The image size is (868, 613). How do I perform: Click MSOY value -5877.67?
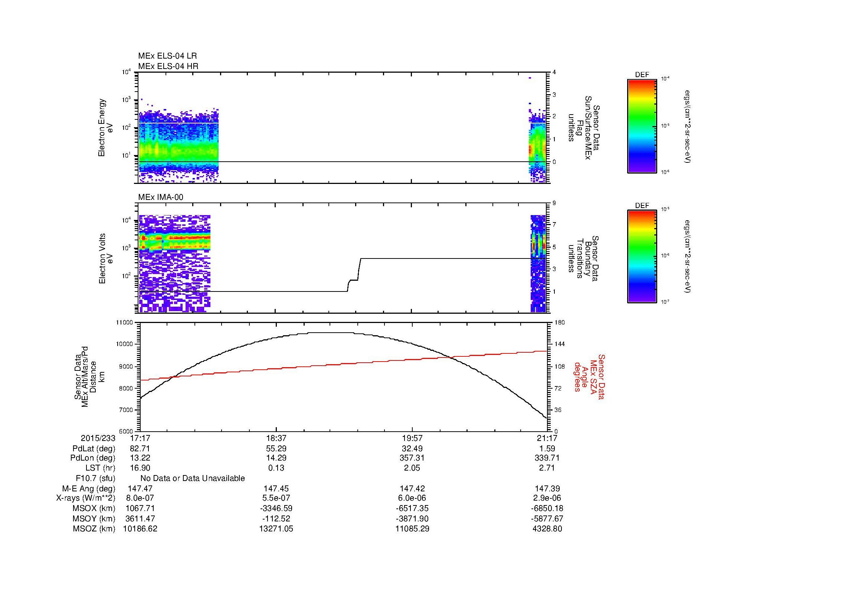pyautogui.click(x=547, y=518)
